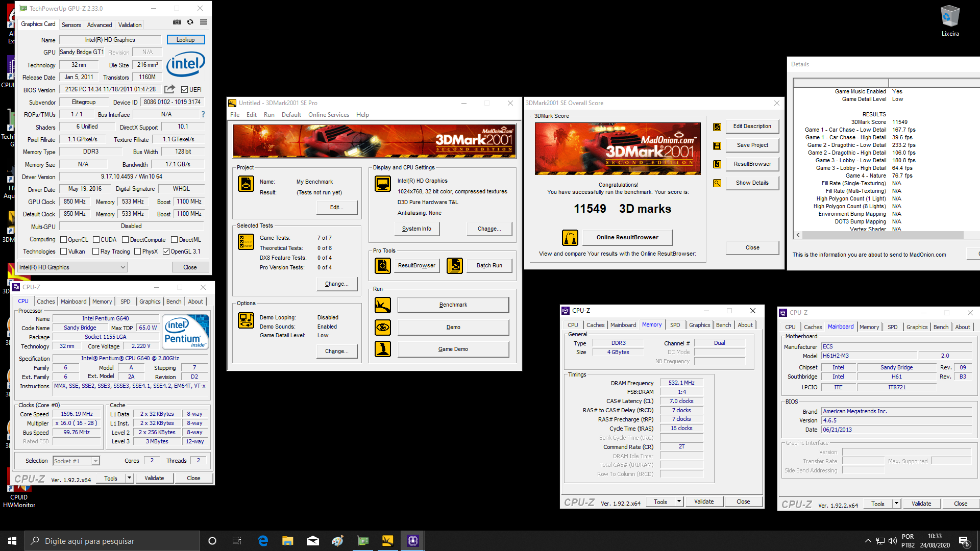This screenshot has width=980, height=551.
Task: Toggle the Ray Tracing checkbox
Action: (x=95, y=252)
